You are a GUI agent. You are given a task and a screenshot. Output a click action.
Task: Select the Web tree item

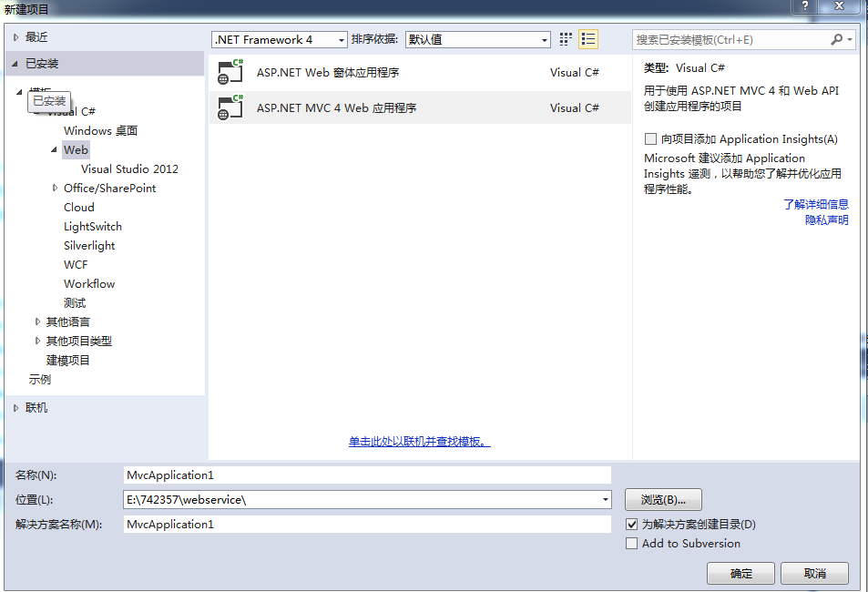point(76,149)
